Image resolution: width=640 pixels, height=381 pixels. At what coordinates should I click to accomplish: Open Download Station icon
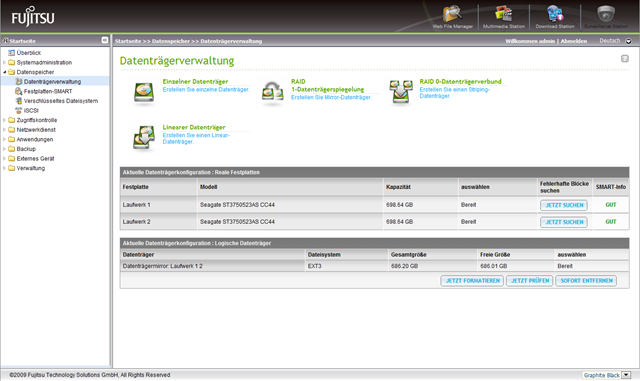pyautogui.click(x=554, y=14)
